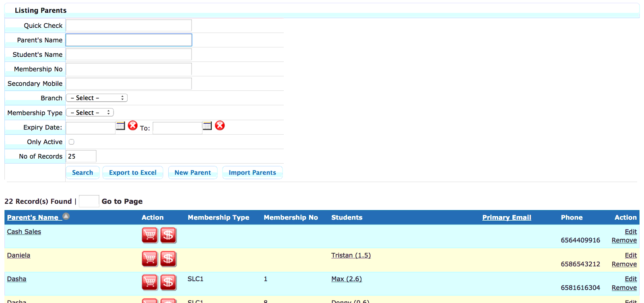
Task: Clear the Expiry Date start value
Action: coord(133,126)
